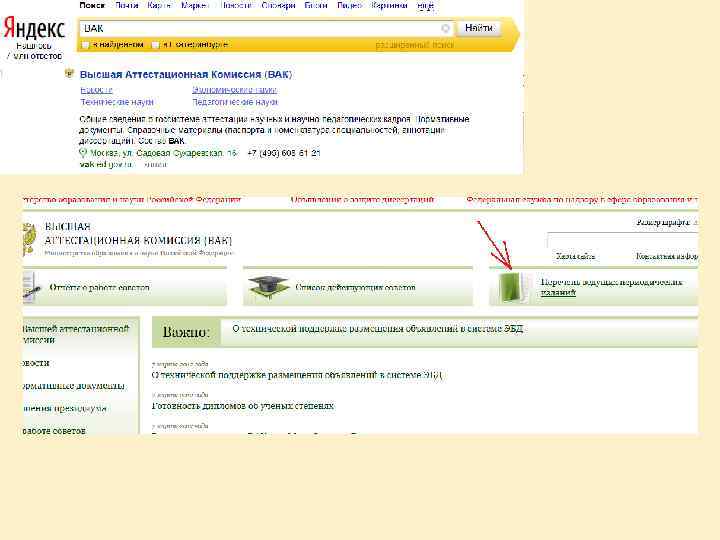Image resolution: width=720 pixels, height=540 pixels.
Task: Open Решения президиума in the left sidebar
Action: point(64,408)
